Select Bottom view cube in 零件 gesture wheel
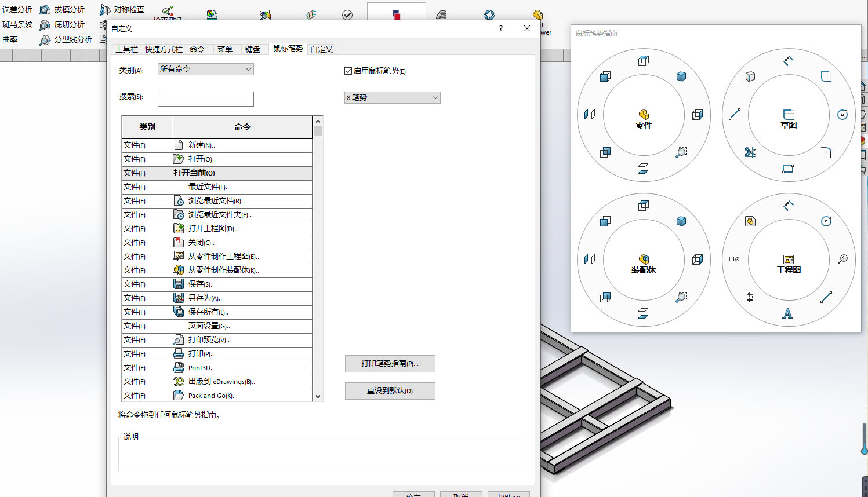Screen dimensions: 868x497 coord(643,169)
